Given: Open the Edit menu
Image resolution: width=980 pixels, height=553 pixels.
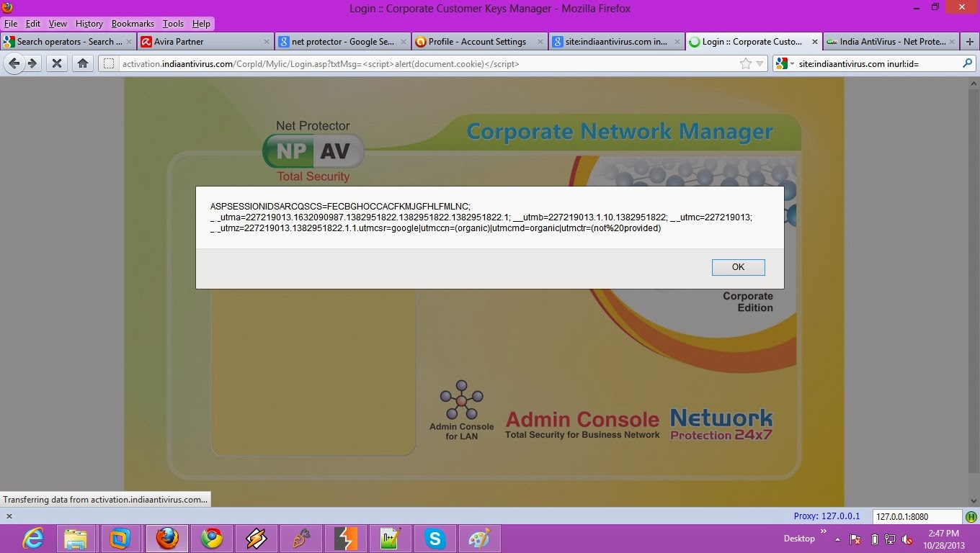Looking at the screenshot, I should tap(33, 24).
